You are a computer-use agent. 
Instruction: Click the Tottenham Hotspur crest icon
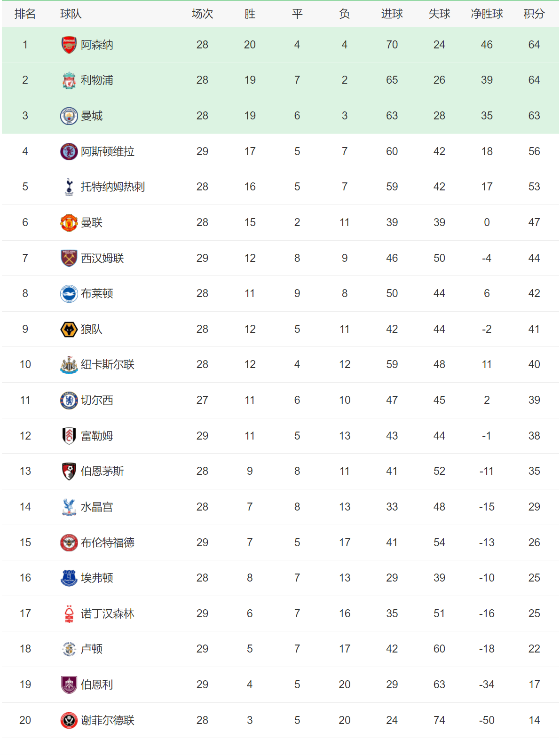(x=69, y=187)
